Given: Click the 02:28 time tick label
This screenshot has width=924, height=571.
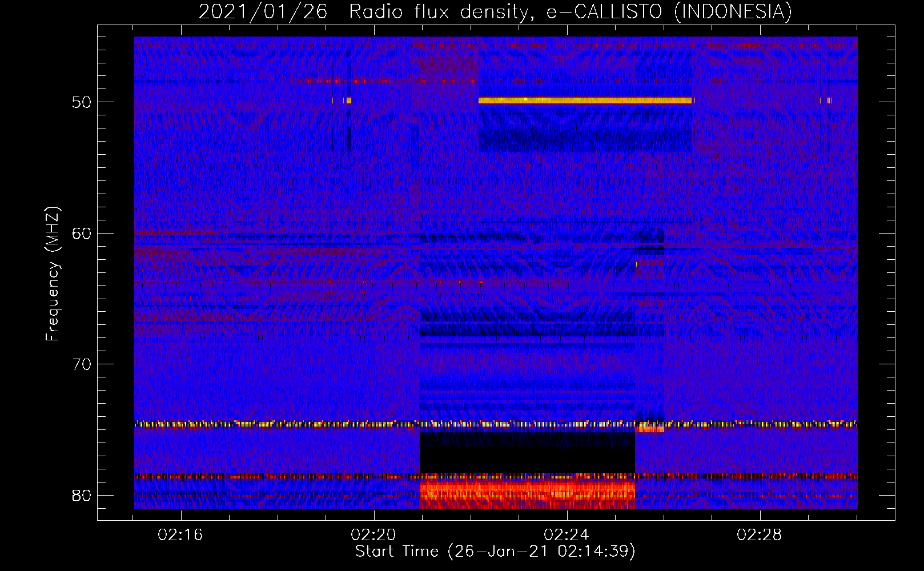Looking at the screenshot, I should coord(760,535).
